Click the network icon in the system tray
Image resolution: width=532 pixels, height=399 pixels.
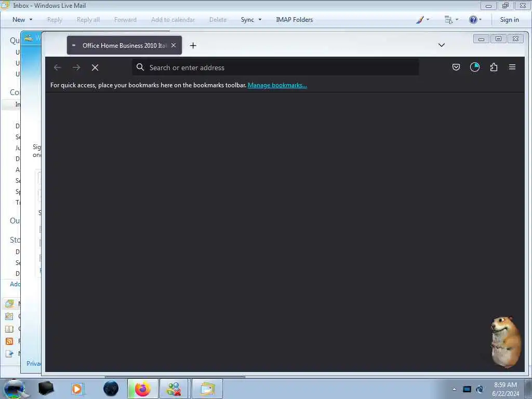480,389
